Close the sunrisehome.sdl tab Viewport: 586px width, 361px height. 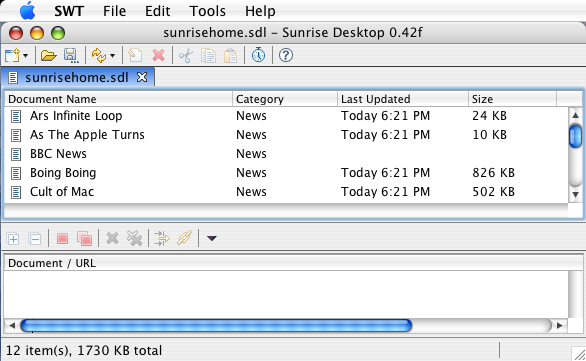tap(142, 77)
